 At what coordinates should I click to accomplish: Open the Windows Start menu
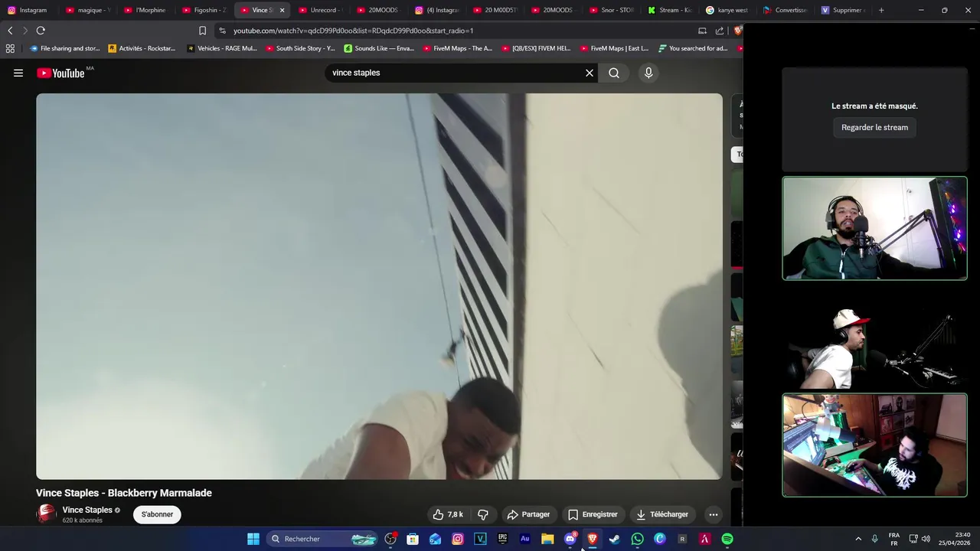coord(253,539)
